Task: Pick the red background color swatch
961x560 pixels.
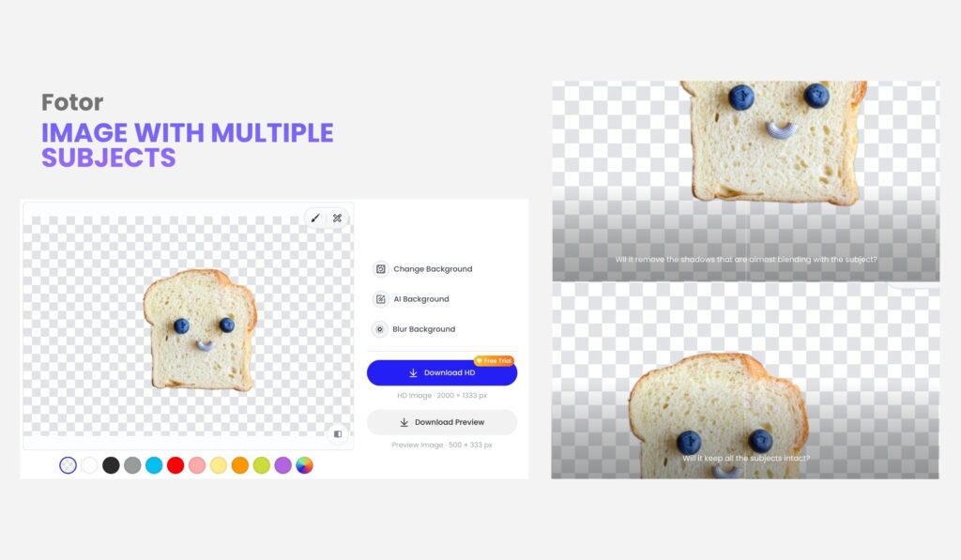Action: pyautogui.click(x=175, y=465)
